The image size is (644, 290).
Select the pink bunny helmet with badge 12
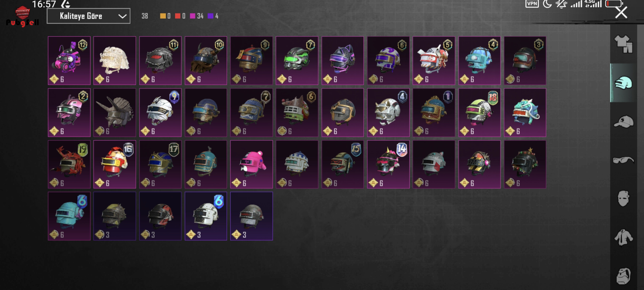69,61
